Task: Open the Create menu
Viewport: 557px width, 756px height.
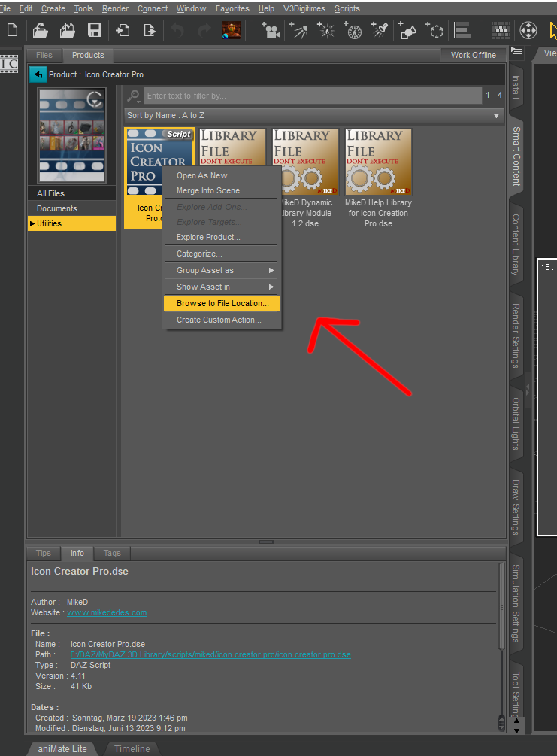Action: click(53, 9)
